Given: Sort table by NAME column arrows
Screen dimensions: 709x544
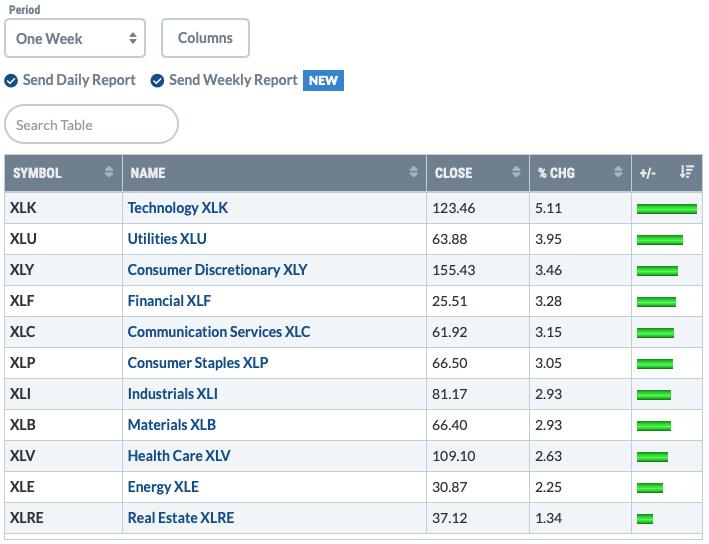Looking at the screenshot, I should [x=413, y=172].
